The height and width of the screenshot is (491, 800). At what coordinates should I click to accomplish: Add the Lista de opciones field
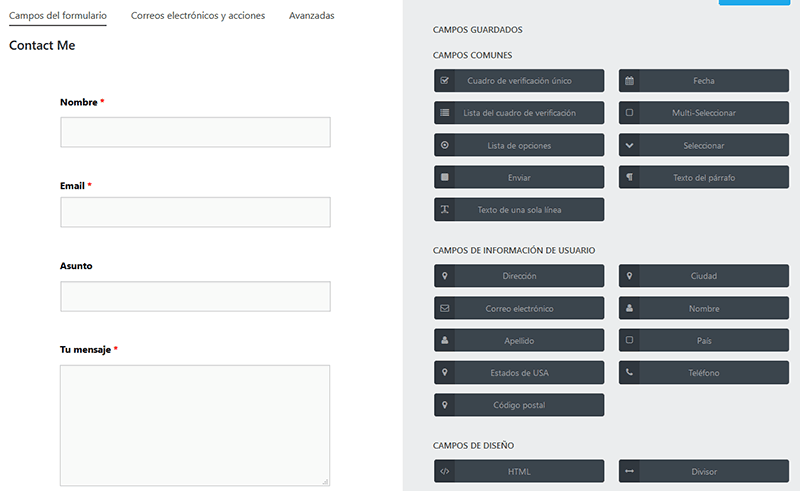click(519, 145)
